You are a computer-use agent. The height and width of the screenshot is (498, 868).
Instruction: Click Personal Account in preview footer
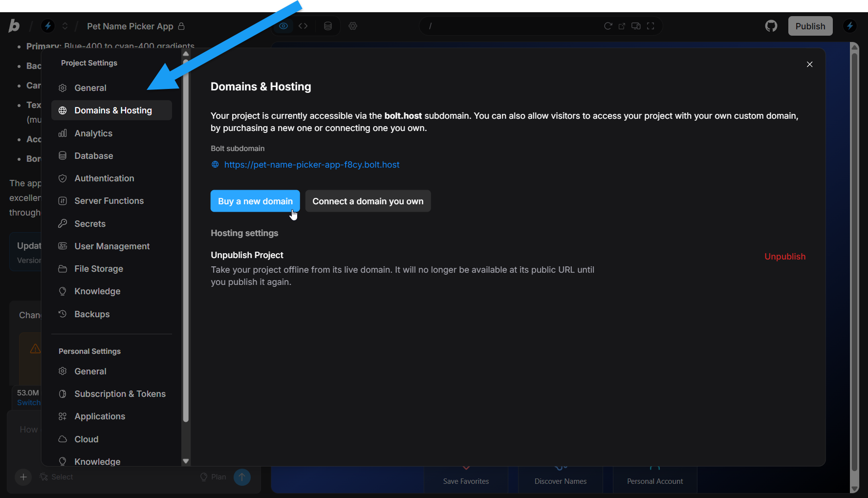655,481
